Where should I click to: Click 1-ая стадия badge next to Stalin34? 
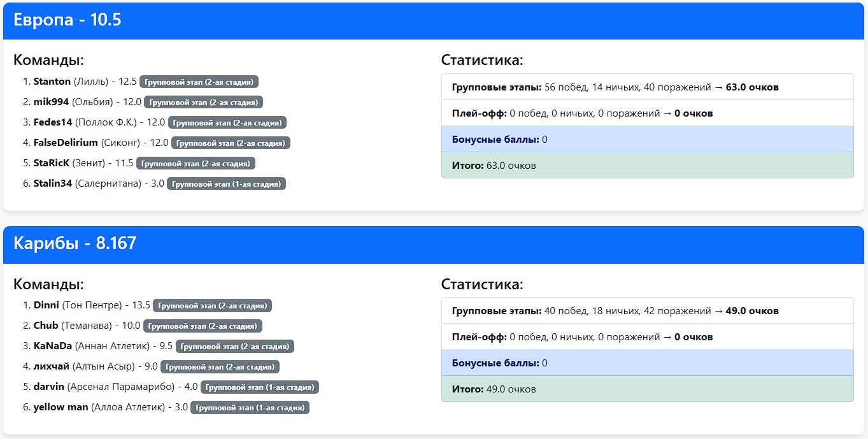[x=227, y=184]
